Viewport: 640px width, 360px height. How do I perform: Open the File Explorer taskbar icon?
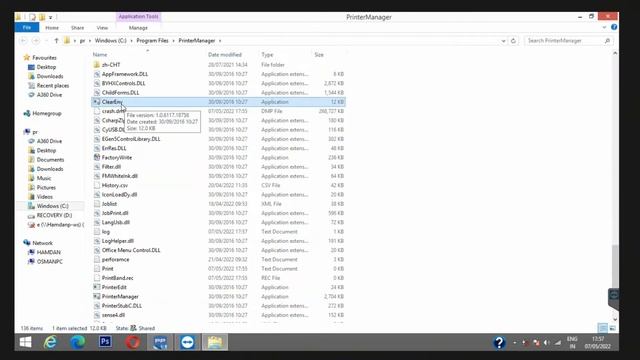(215, 342)
